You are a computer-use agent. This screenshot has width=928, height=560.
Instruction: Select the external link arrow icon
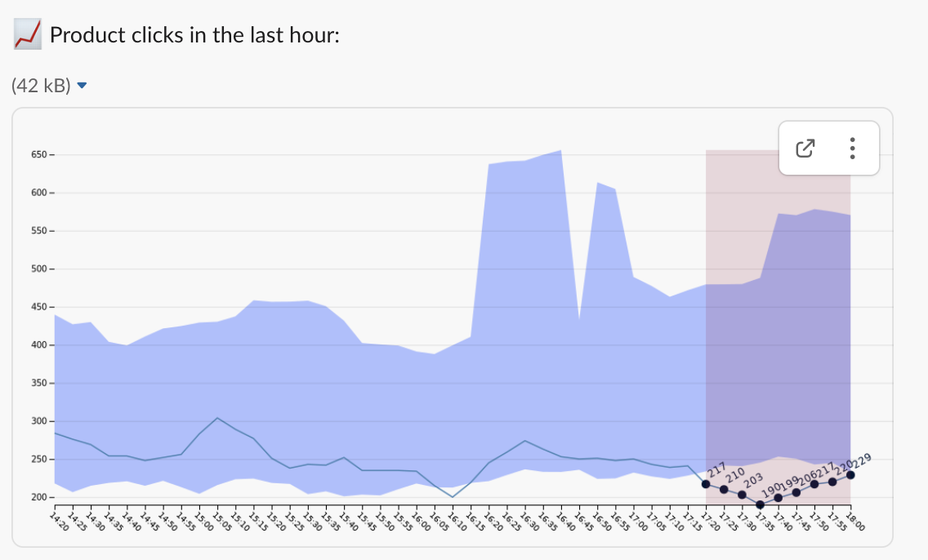[x=806, y=149]
